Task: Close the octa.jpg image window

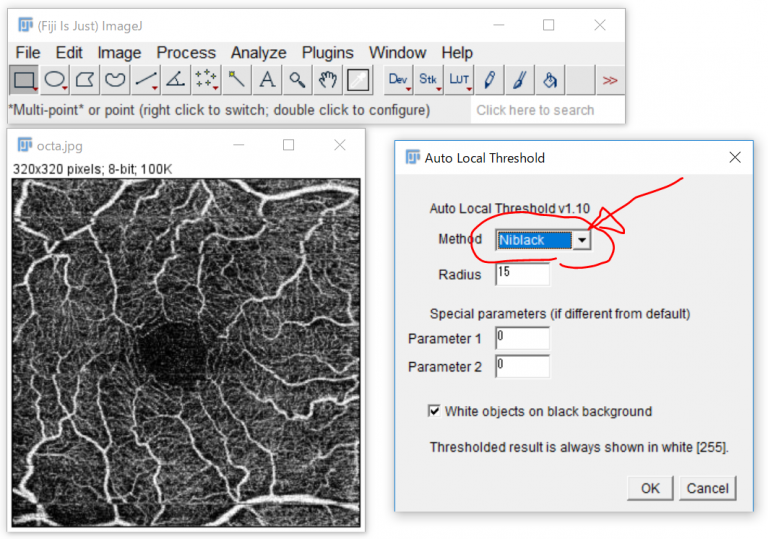Action: [339, 145]
